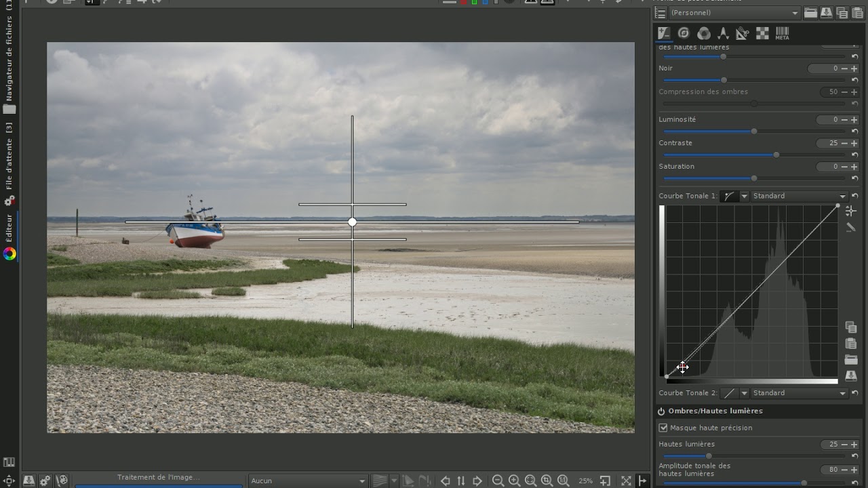Zoom out of the preview image
Image resolution: width=868 pixels, height=488 pixels.
click(498, 481)
